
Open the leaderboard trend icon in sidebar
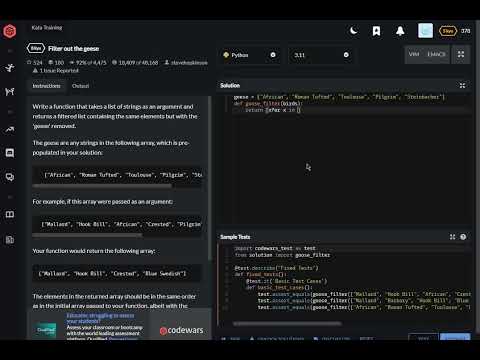point(10,129)
